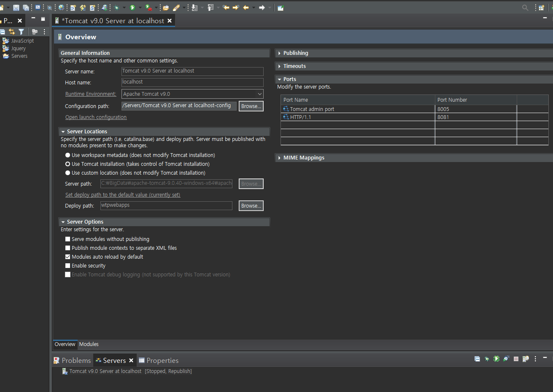Screen dimensions: 553x392
Task: Select Use custom location radio option
Action: tap(67, 173)
